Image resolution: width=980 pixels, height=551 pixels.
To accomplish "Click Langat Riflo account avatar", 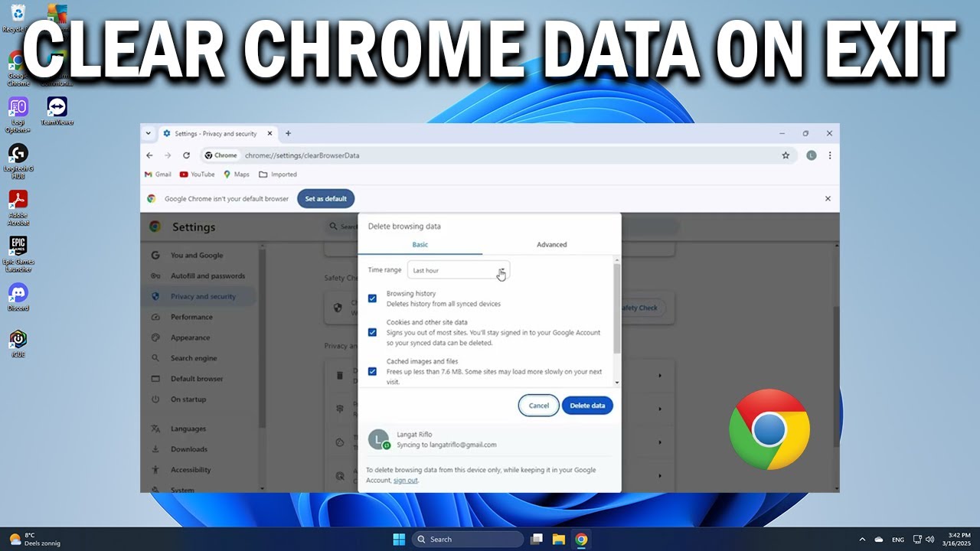I will (378, 439).
